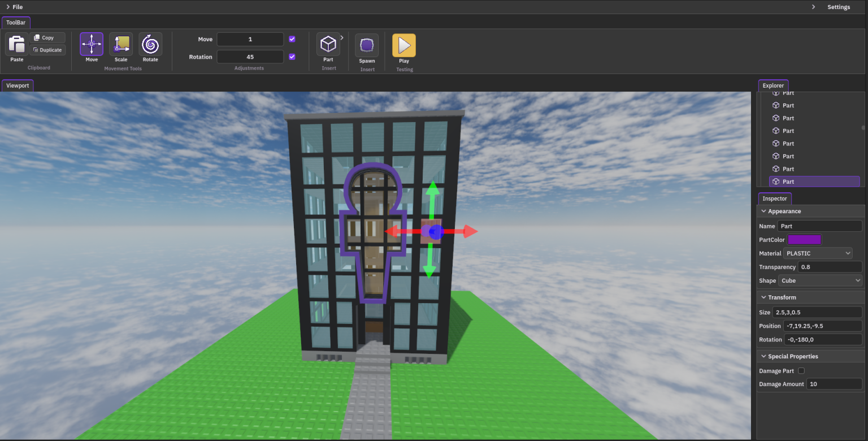
Task: Select the Inspector tab
Action: 775,198
